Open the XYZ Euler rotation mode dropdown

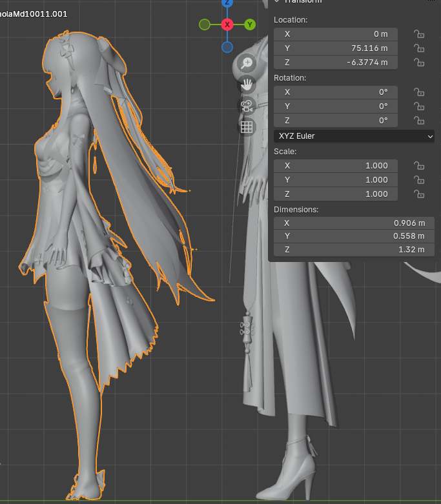tap(354, 136)
